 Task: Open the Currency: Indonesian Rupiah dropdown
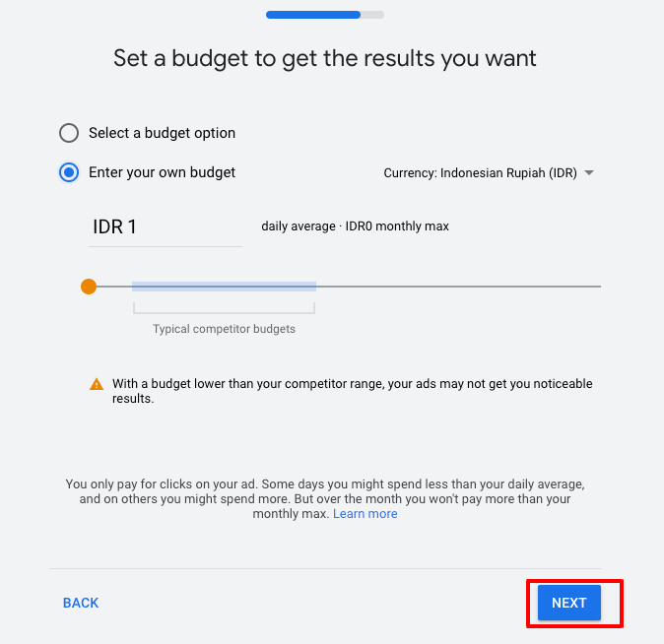pyautogui.click(x=481, y=172)
